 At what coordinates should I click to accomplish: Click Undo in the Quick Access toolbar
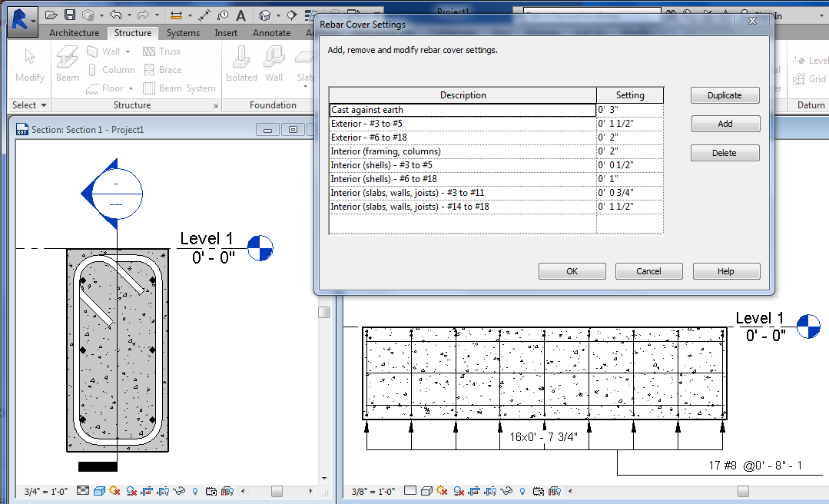click(x=116, y=15)
